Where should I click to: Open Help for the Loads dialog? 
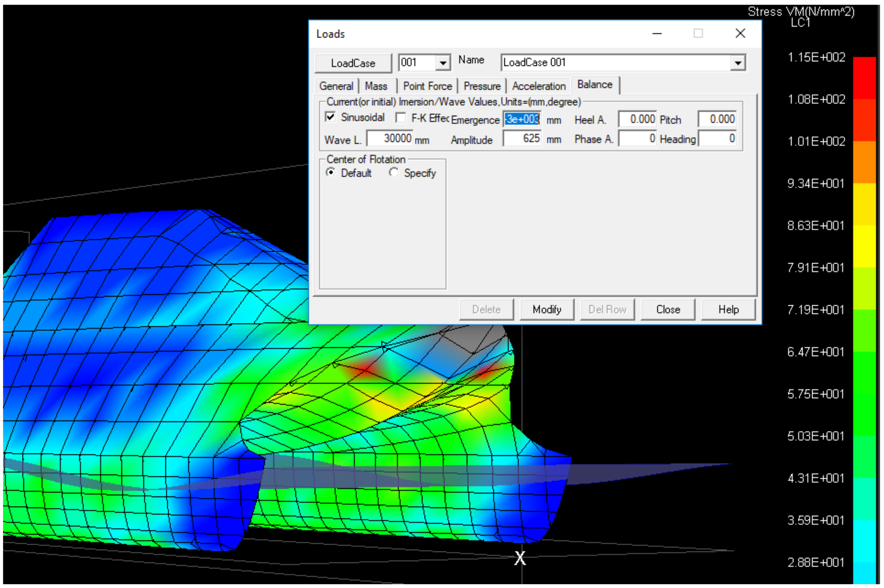click(728, 309)
